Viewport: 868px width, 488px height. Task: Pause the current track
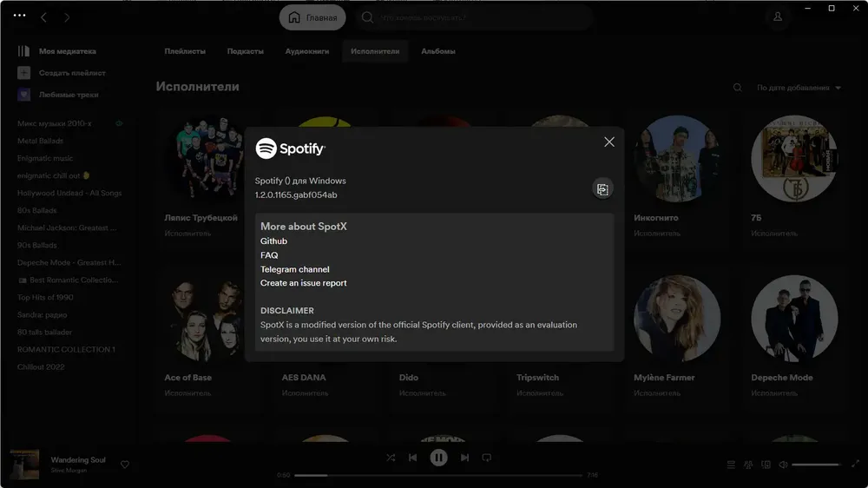click(x=438, y=458)
